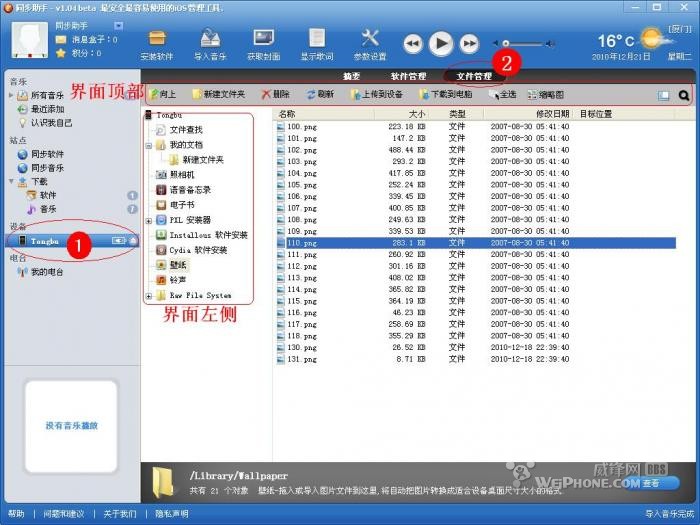Click the 查看 view button at bottom
Screen dimensions: 700x525
pos(651,483)
